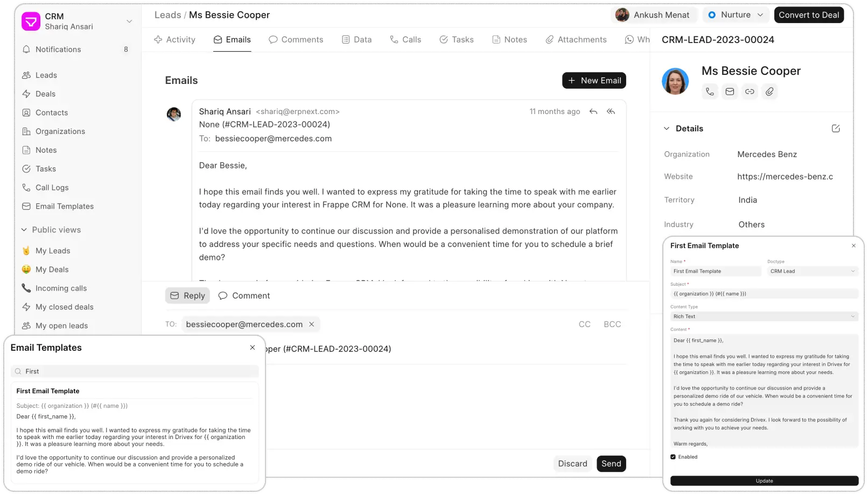
Task: Open Notifications in the sidebar
Action: 58,49
